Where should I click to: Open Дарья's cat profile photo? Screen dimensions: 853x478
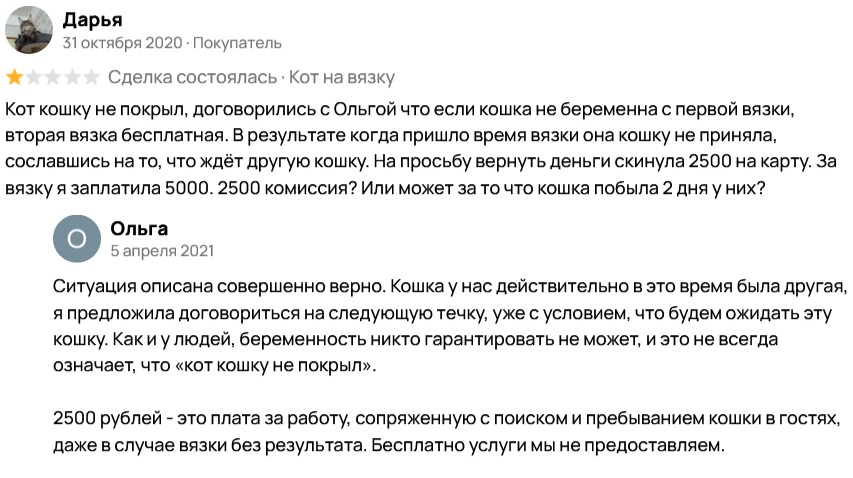click(29, 30)
